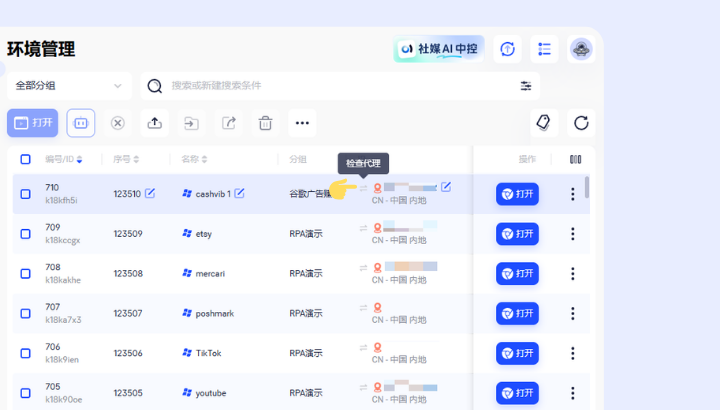Check proxy for the etsy row
This screenshot has height=410, width=720.
(x=363, y=228)
